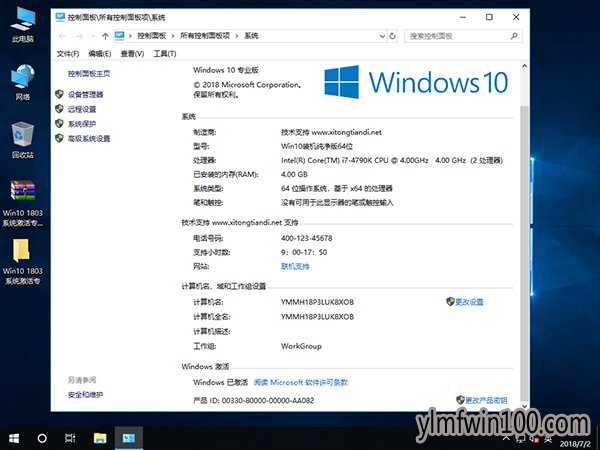Expand the address bar history dropdown
600x450 pixels.
(x=382, y=36)
